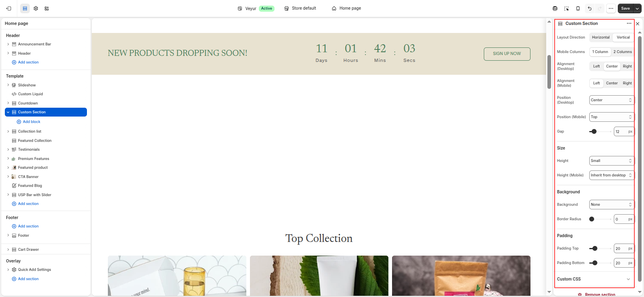The height and width of the screenshot is (297, 644).
Task: Open the Store default market selector
Action: click(x=300, y=8)
